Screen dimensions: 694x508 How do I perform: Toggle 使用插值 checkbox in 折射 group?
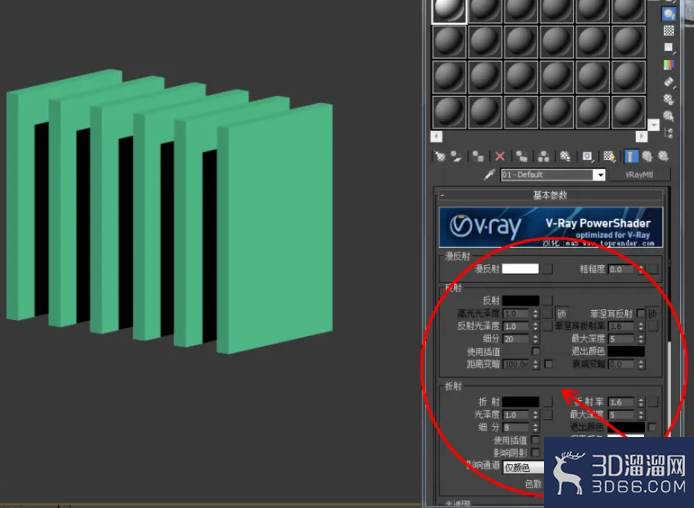pyautogui.click(x=536, y=440)
